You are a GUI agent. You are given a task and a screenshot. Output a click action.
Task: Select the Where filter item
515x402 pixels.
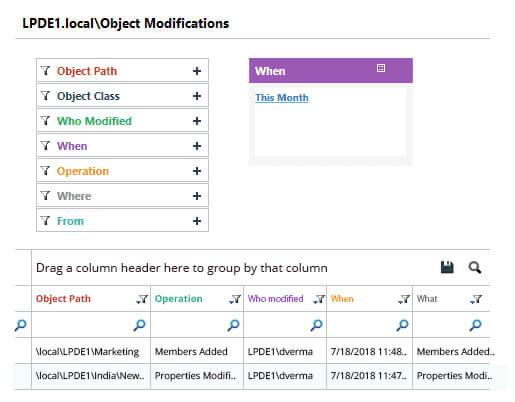122,196
